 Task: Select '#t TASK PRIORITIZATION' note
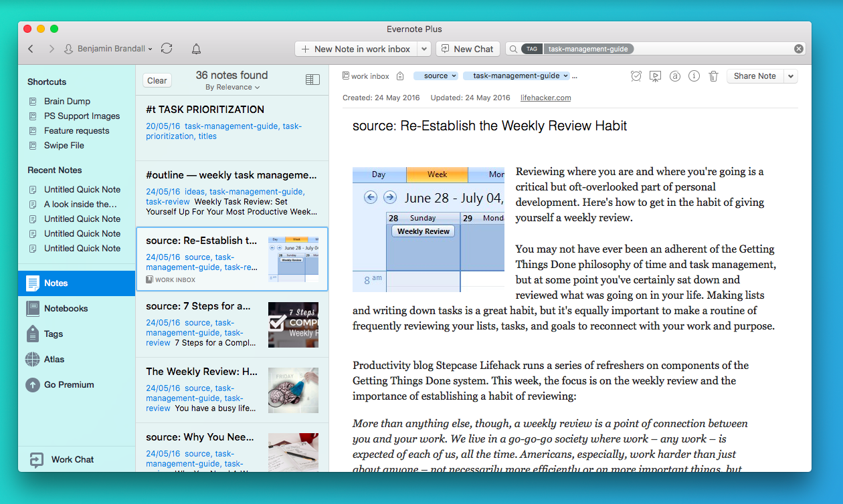(232, 128)
